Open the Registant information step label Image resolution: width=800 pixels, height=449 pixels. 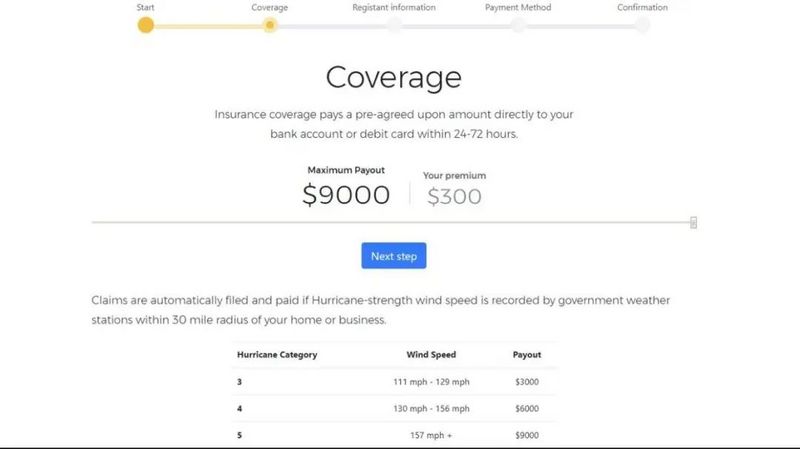[x=394, y=7]
